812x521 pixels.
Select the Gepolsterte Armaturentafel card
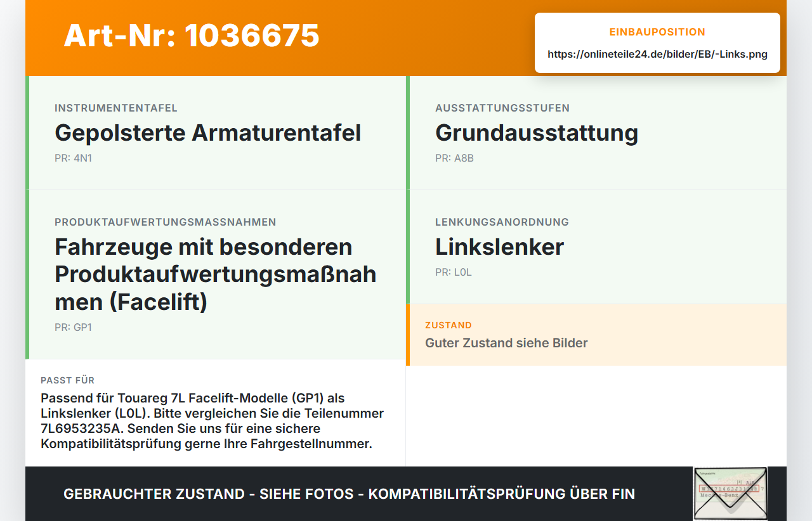pyautogui.click(x=216, y=133)
